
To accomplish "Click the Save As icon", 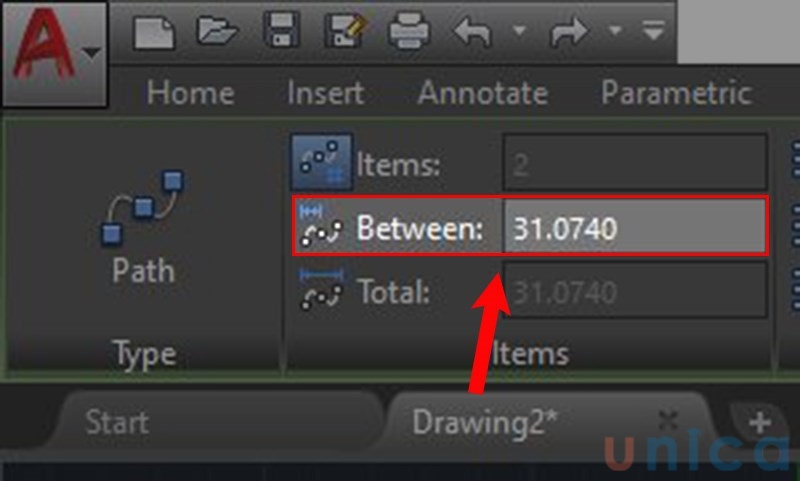I will 345,31.
